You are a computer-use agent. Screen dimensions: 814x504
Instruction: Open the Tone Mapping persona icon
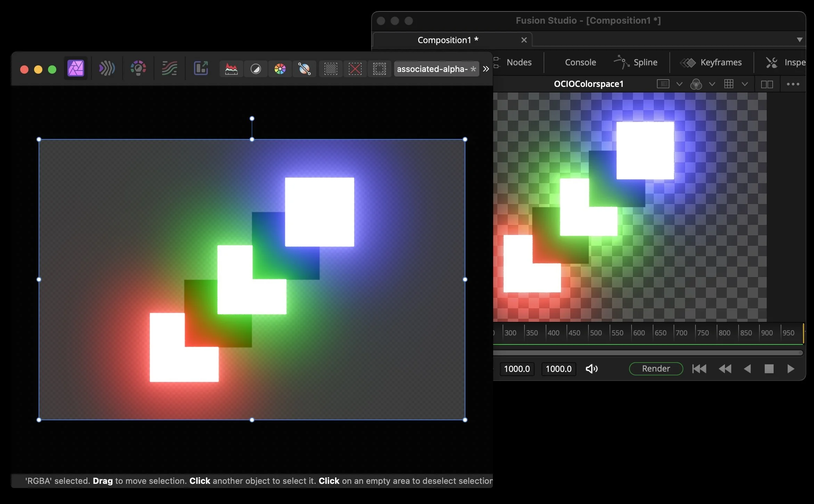169,68
